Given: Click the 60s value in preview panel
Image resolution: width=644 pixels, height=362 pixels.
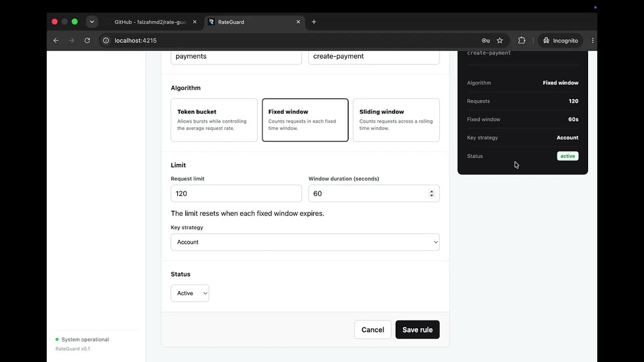Looking at the screenshot, I should [573, 119].
